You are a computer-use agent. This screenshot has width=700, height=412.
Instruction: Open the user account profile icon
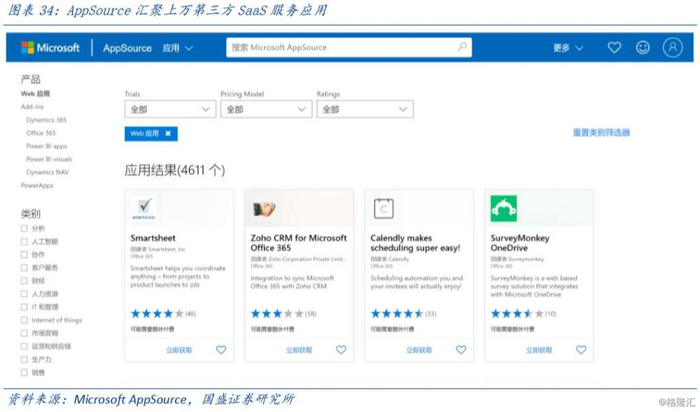(672, 47)
